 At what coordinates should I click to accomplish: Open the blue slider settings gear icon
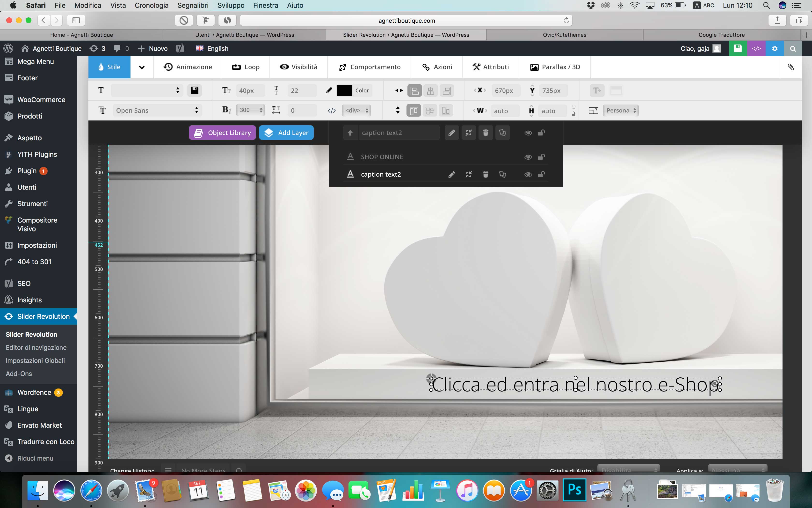pyautogui.click(x=775, y=48)
